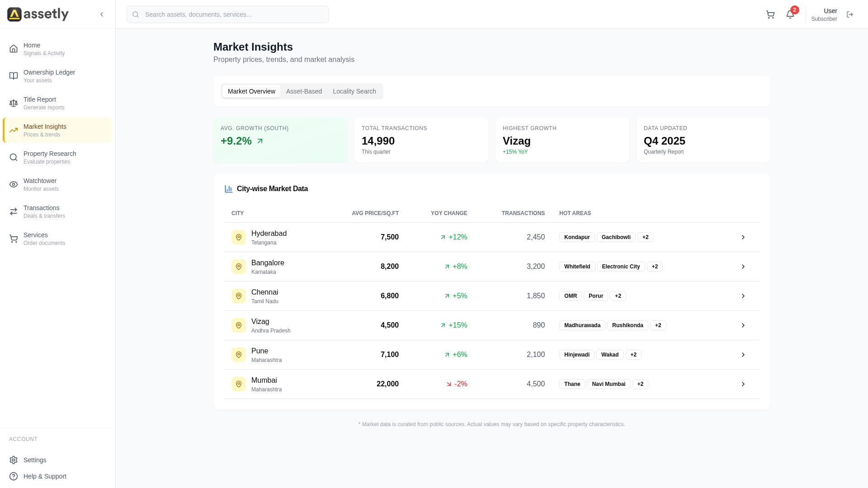The width and height of the screenshot is (868, 488).
Task: Click the Whitefield hot area tag
Action: pos(576,266)
